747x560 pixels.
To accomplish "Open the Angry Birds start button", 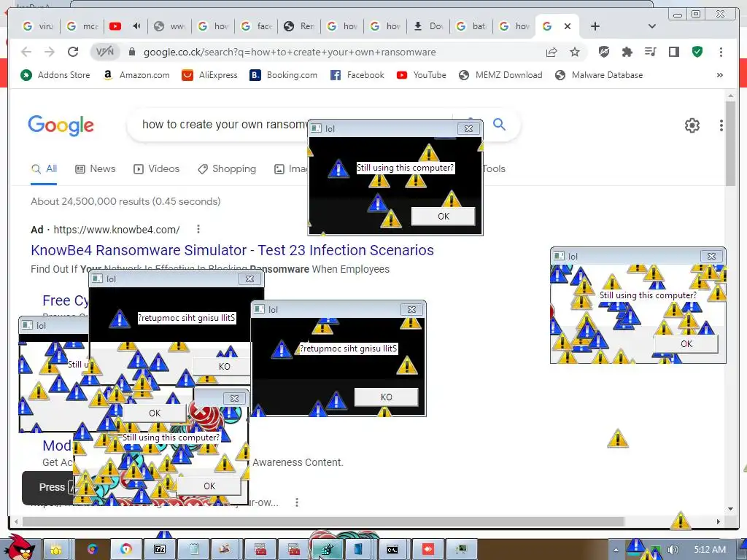I will [21, 548].
